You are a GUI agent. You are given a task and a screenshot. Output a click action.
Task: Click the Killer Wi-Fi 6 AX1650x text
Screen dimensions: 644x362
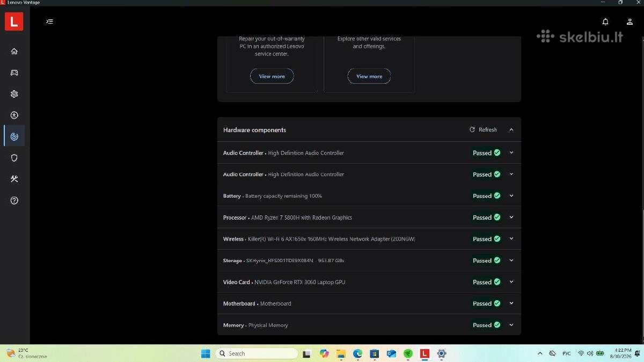click(332, 239)
